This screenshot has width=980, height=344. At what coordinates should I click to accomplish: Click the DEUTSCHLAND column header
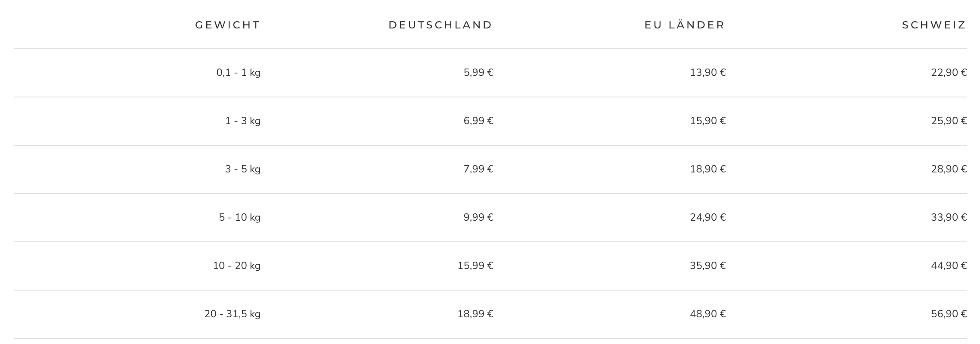440,25
